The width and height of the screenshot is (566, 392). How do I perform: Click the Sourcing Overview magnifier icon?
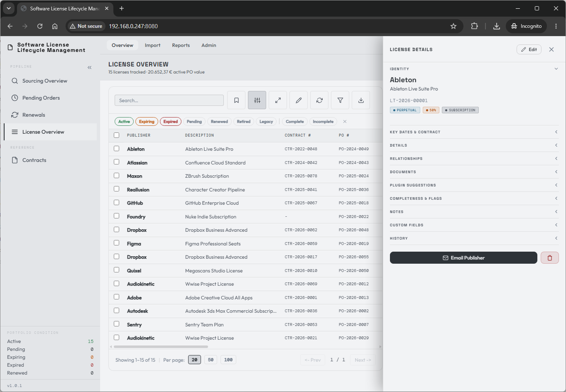tap(15, 81)
